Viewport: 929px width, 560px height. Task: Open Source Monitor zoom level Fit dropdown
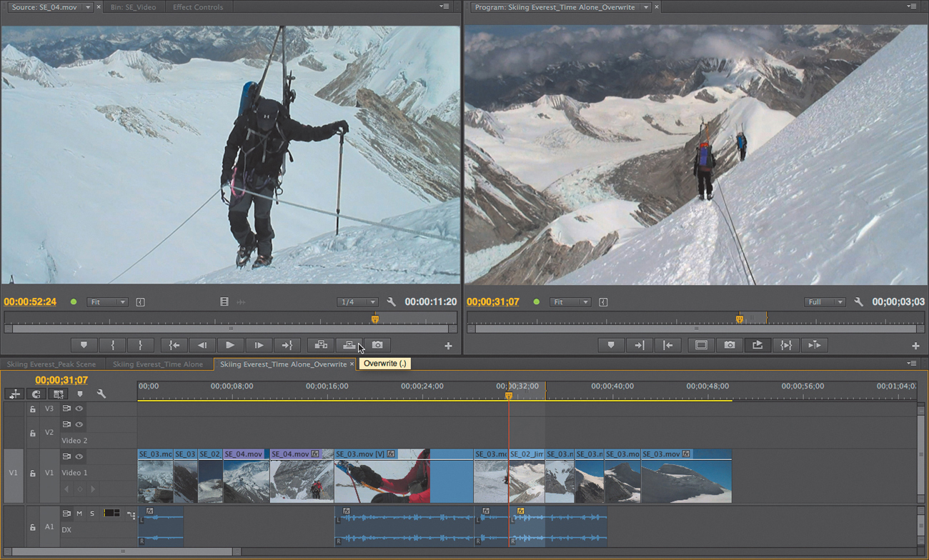pyautogui.click(x=107, y=302)
